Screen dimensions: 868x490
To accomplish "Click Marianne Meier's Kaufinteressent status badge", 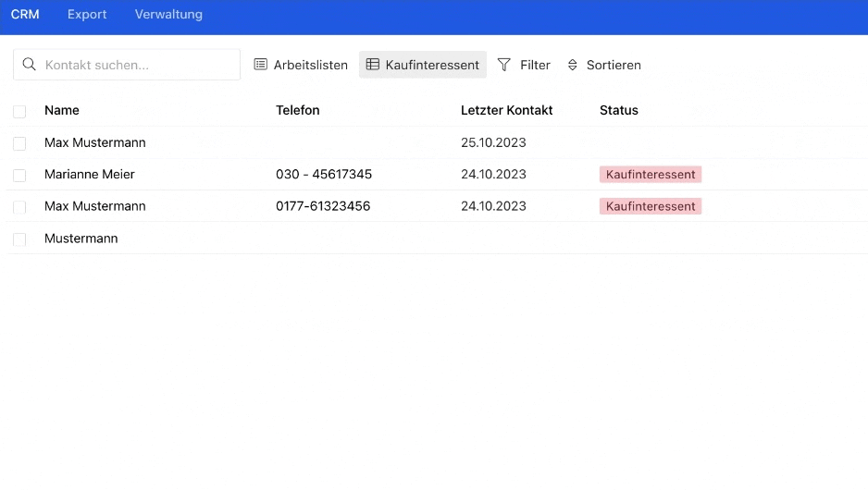I will tap(651, 174).
